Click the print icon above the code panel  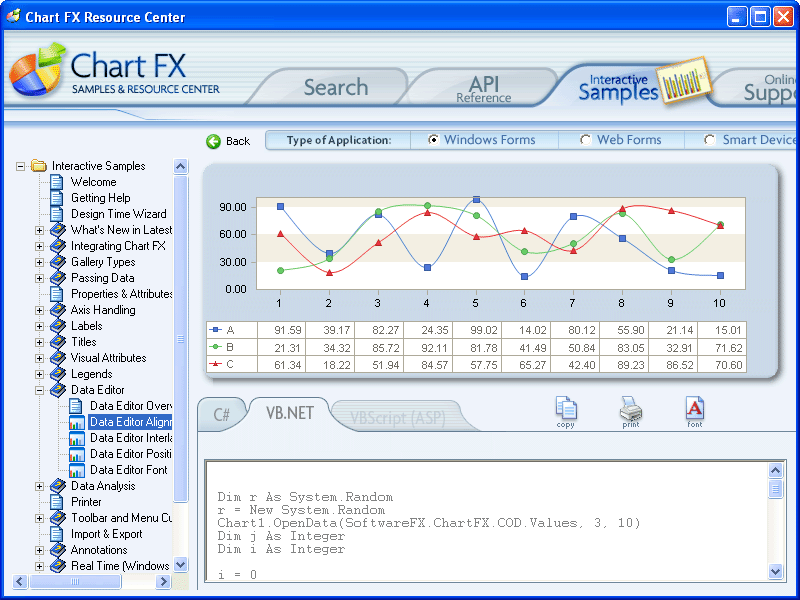pyautogui.click(x=630, y=410)
